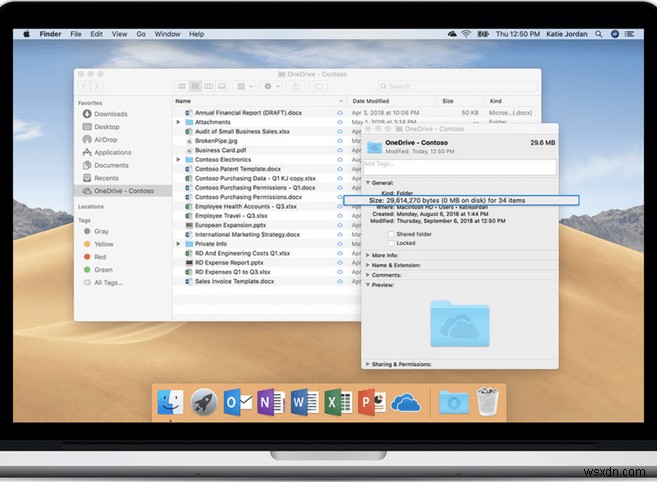Check the Shared folder checkbox
Viewport: 657px width, 482px height.
tap(391, 234)
